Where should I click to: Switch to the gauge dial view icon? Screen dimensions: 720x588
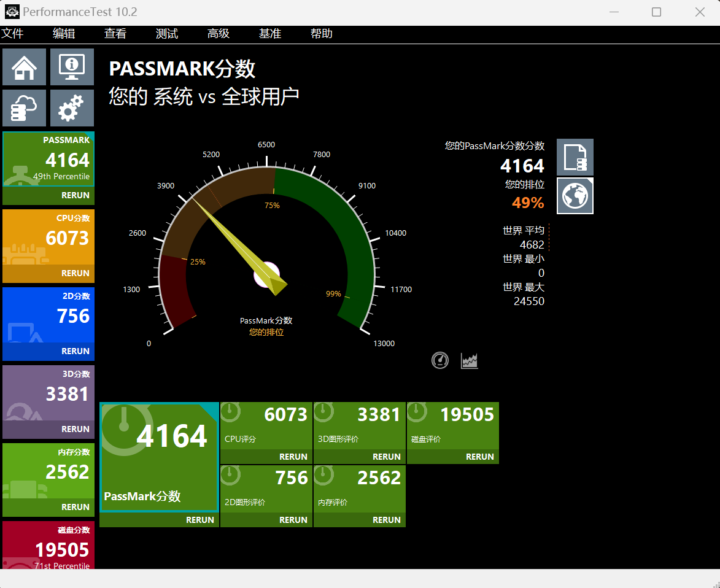tap(440, 361)
